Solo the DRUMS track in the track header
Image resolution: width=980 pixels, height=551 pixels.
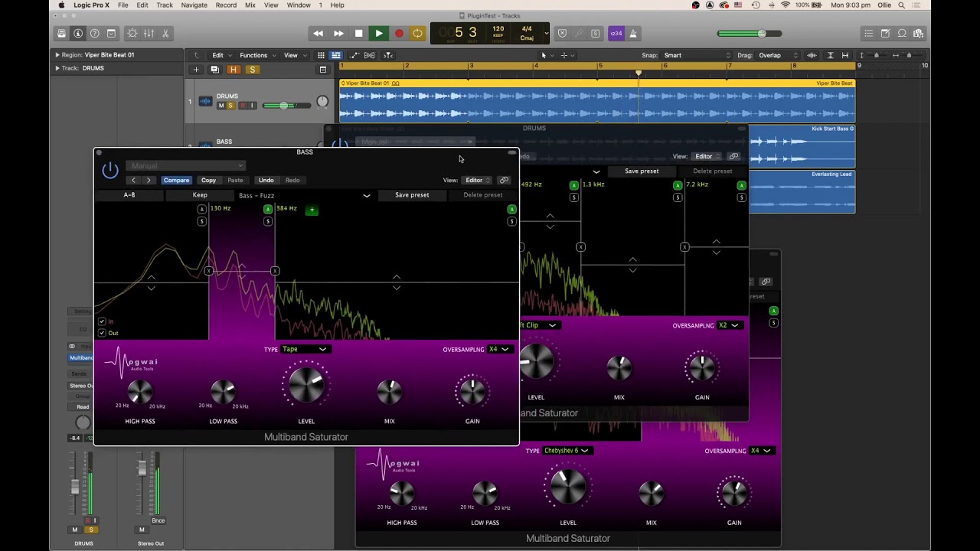point(230,106)
